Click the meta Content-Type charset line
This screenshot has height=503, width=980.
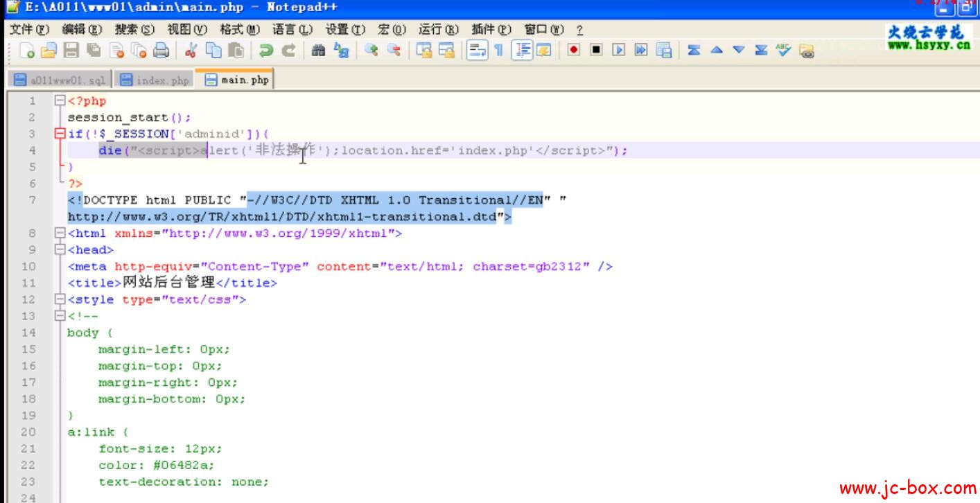click(340, 267)
